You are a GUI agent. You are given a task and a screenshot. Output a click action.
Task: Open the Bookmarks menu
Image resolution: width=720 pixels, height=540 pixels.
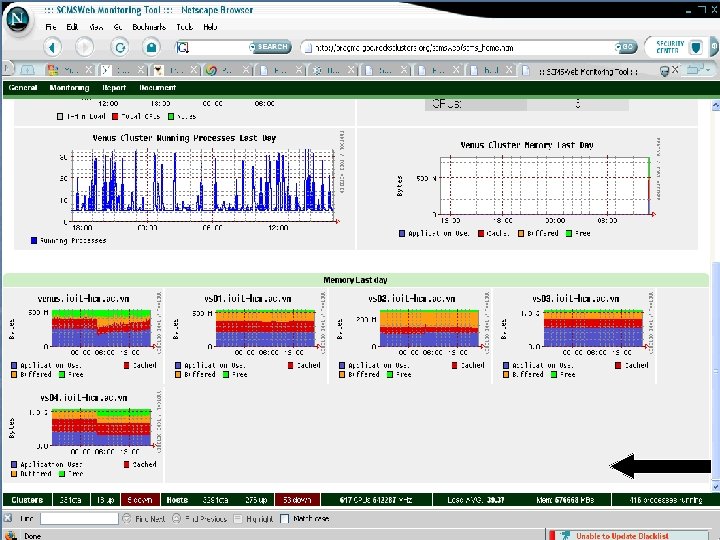pyautogui.click(x=149, y=27)
